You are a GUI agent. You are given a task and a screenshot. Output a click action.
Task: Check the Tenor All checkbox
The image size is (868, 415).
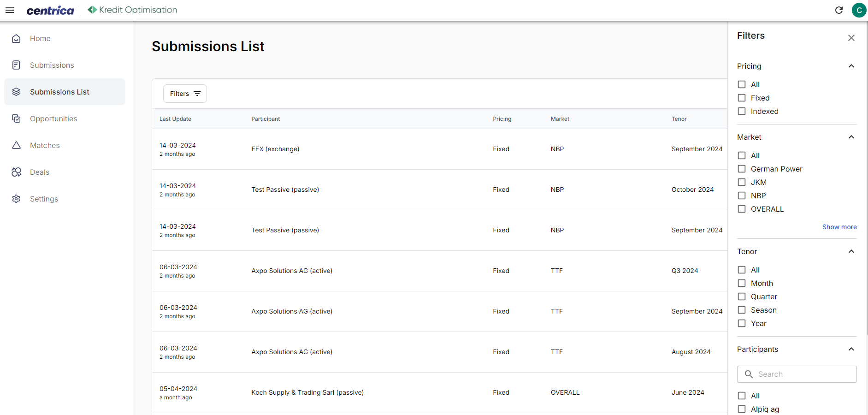click(742, 270)
